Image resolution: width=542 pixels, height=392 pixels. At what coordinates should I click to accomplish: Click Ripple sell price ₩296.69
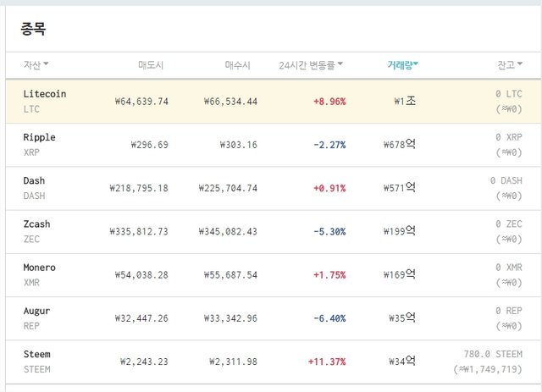150,145
